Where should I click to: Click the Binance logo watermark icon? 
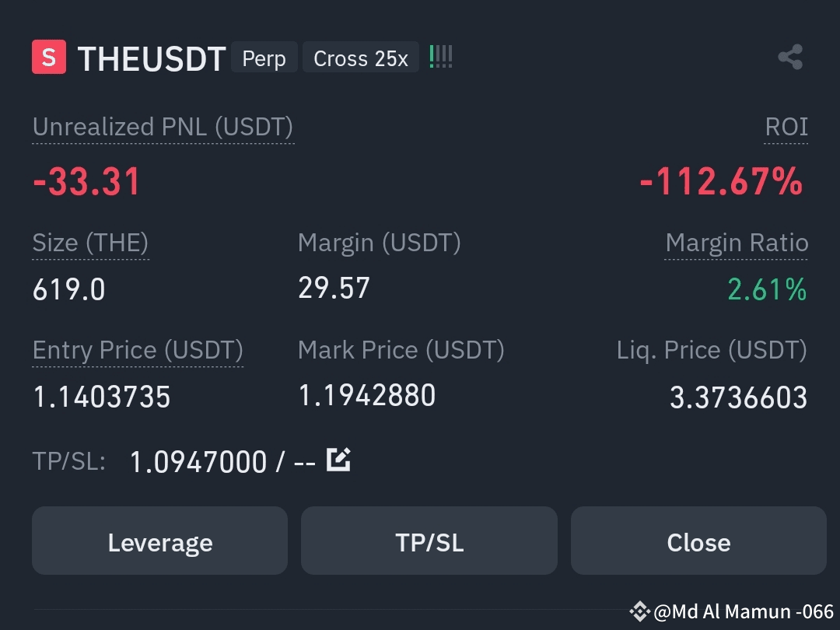pyautogui.click(x=639, y=611)
